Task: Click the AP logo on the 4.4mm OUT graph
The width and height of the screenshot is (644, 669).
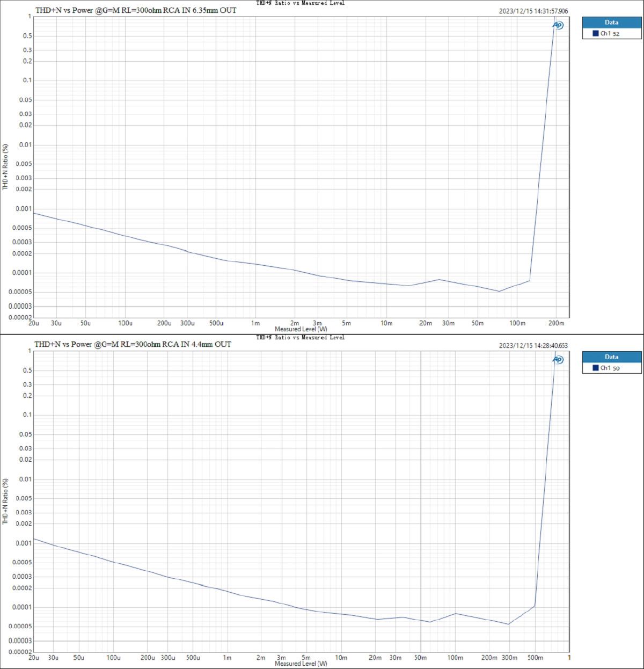Action: pos(558,360)
